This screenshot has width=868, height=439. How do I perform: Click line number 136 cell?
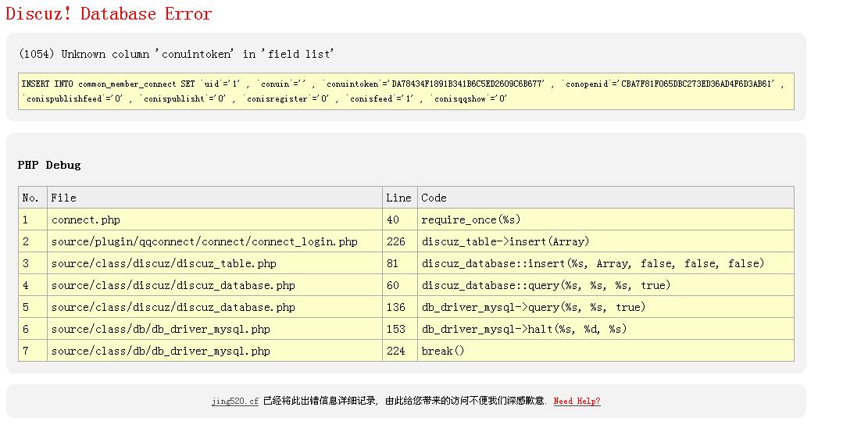400,307
